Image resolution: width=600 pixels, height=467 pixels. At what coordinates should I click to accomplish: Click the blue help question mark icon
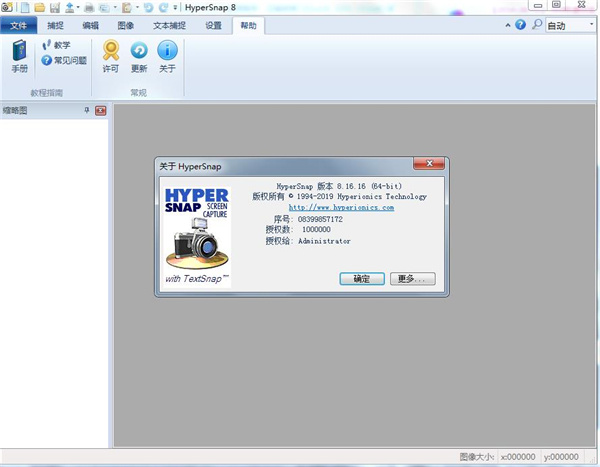click(520, 25)
